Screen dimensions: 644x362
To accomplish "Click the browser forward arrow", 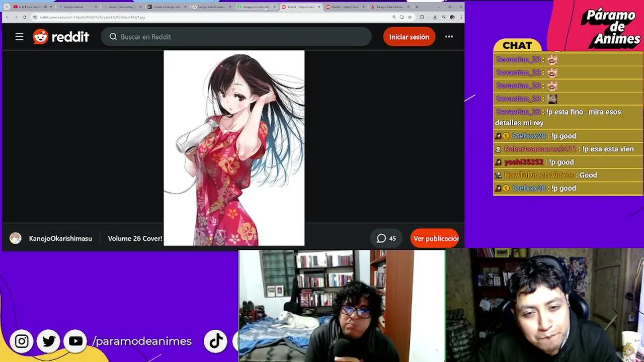I will [16, 17].
